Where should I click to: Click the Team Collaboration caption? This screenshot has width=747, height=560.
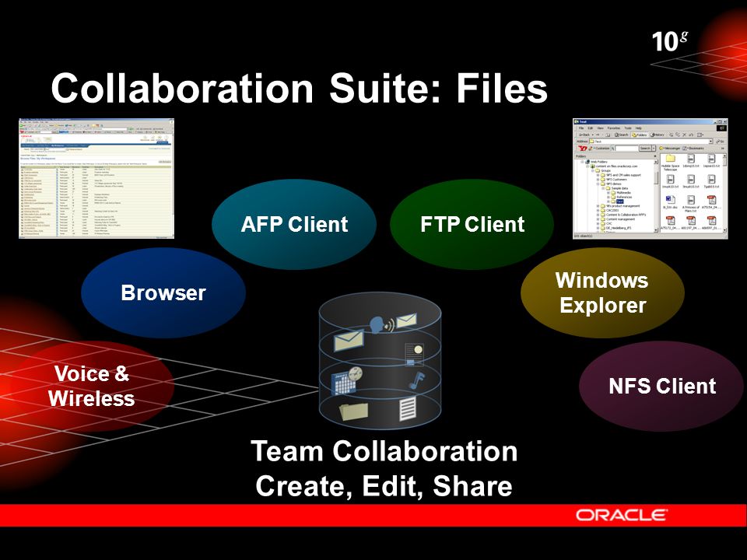pos(384,451)
